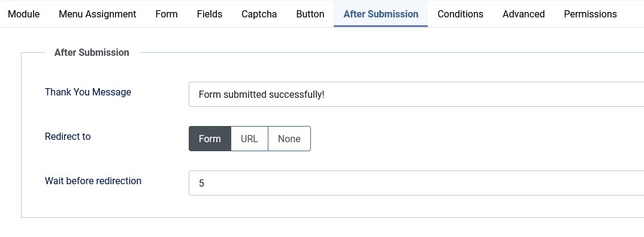Image resolution: width=644 pixels, height=237 pixels.
Task: Open the Captcha tab
Action: (x=259, y=14)
